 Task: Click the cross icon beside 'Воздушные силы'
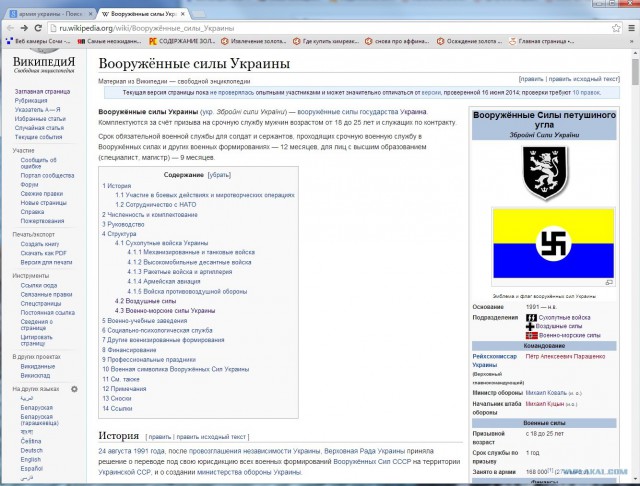click(530, 326)
